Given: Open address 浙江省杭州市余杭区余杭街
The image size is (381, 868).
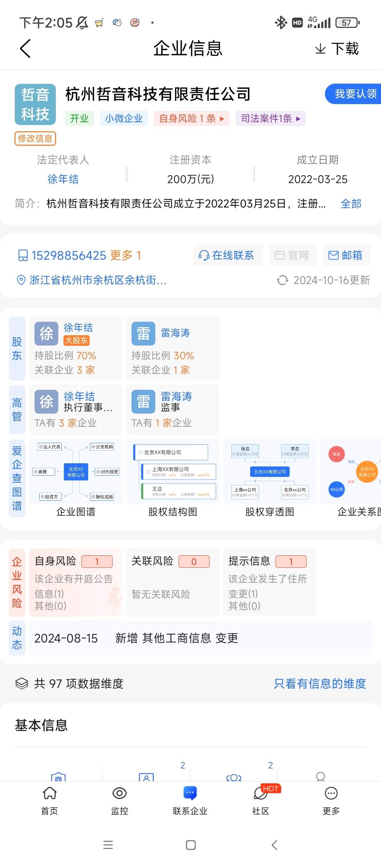Looking at the screenshot, I should point(98,280).
